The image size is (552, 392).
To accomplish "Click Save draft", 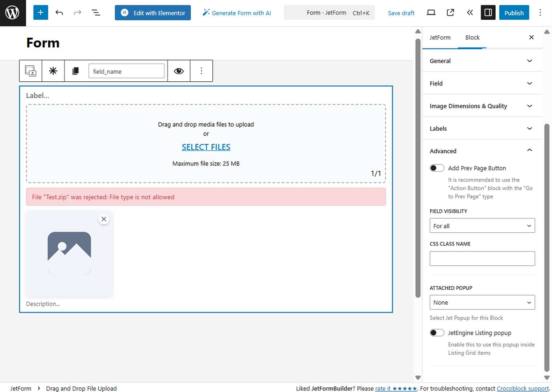I will coord(401,13).
